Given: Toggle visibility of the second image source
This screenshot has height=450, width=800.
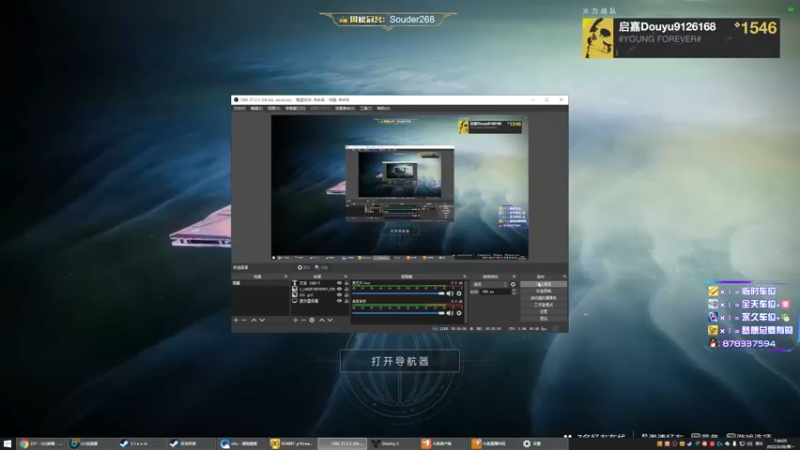Looking at the screenshot, I should (339, 289).
